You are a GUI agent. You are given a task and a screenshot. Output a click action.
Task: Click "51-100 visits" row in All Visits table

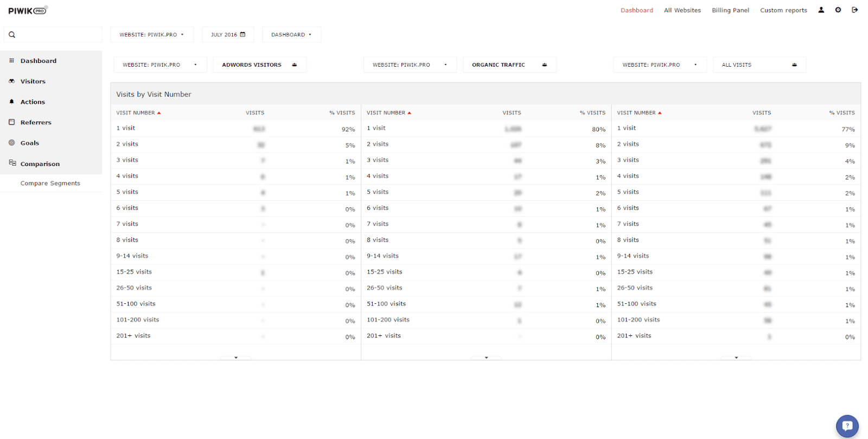coord(736,304)
